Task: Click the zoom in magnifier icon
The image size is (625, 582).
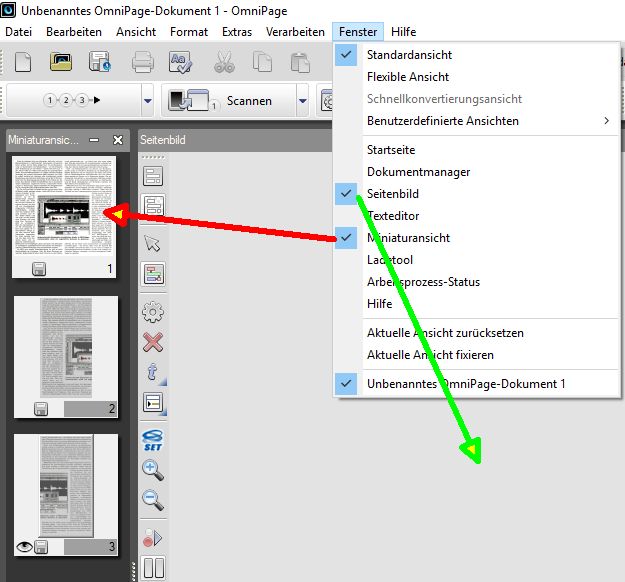Action: click(153, 471)
